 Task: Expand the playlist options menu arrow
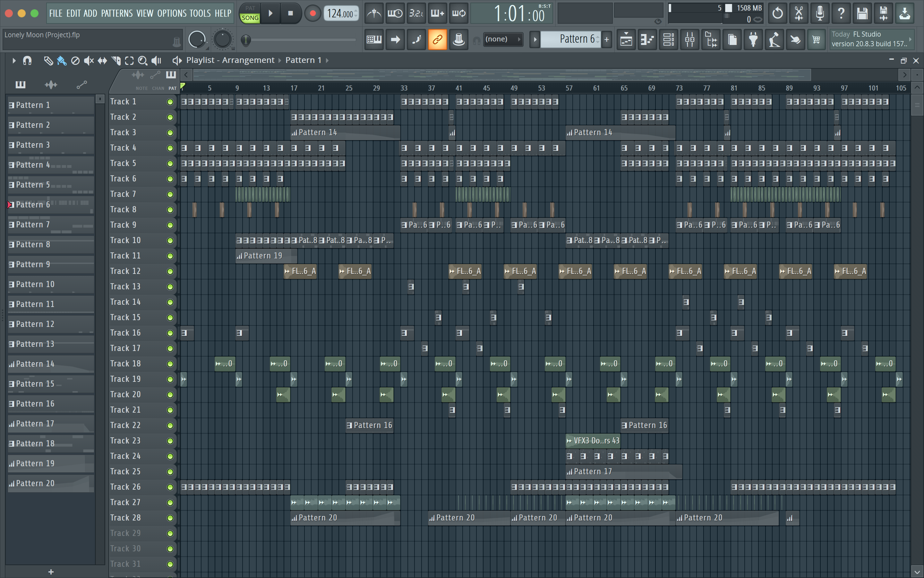pos(14,60)
